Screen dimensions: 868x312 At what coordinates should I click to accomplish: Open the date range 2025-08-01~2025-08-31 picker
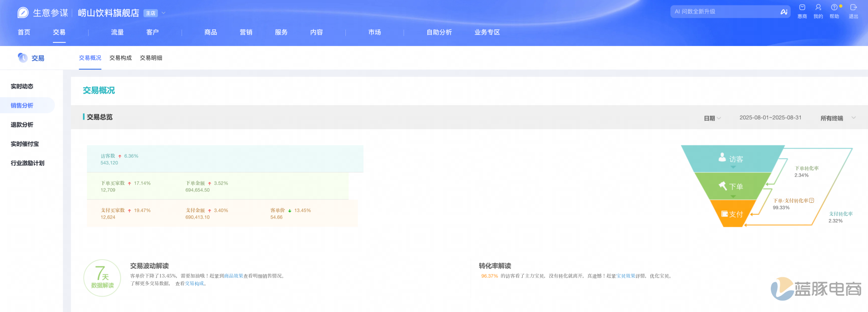tap(770, 117)
